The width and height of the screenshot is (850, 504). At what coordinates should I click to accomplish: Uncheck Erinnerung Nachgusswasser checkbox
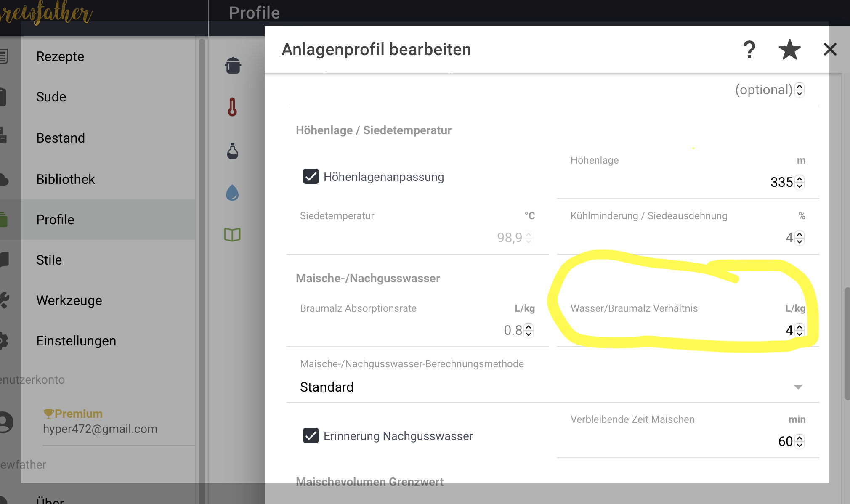311,436
